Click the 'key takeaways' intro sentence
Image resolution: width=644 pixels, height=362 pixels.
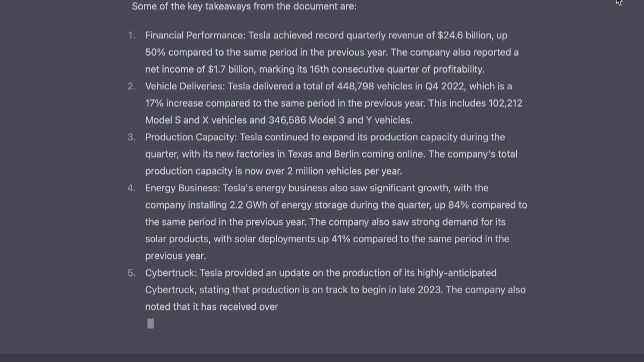click(x=244, y=6)
